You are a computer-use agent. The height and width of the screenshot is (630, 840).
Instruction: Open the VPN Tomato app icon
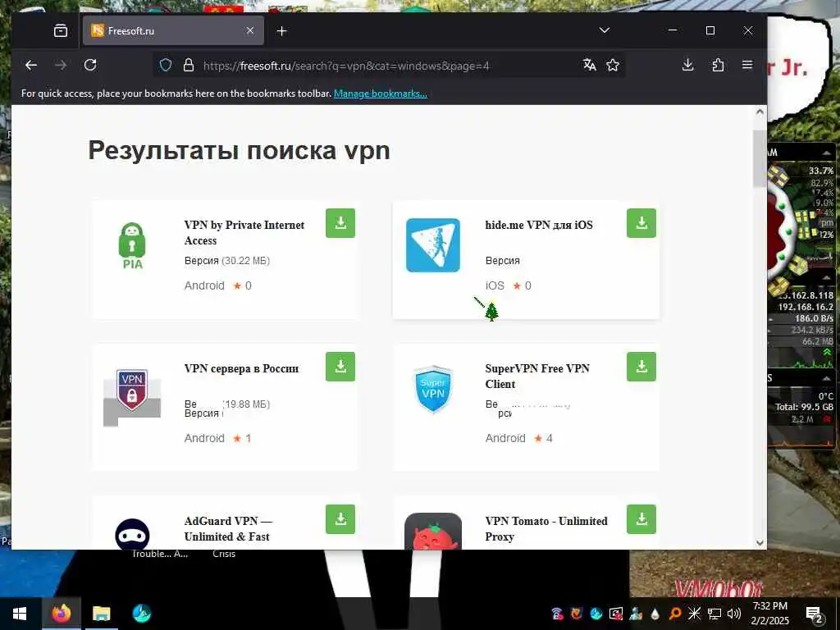click(433, 531)
